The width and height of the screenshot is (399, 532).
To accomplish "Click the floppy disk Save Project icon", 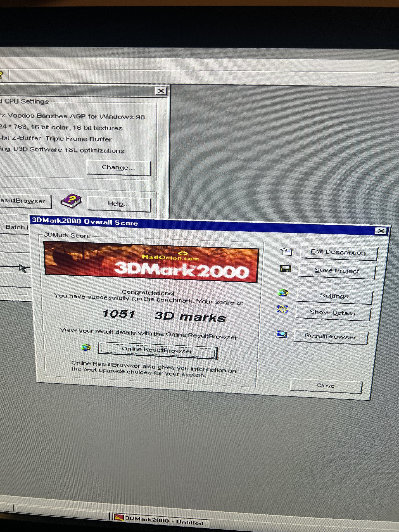I will 285,269.
